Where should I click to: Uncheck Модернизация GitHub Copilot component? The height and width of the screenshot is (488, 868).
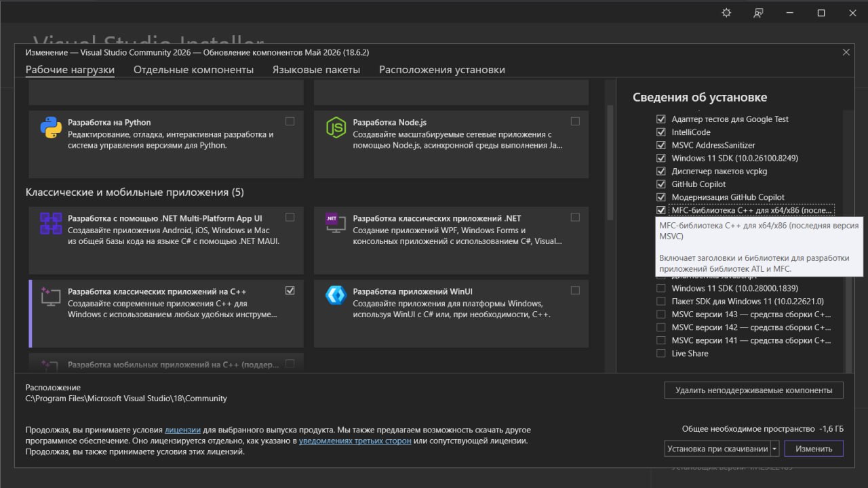[x=661, y=197]
